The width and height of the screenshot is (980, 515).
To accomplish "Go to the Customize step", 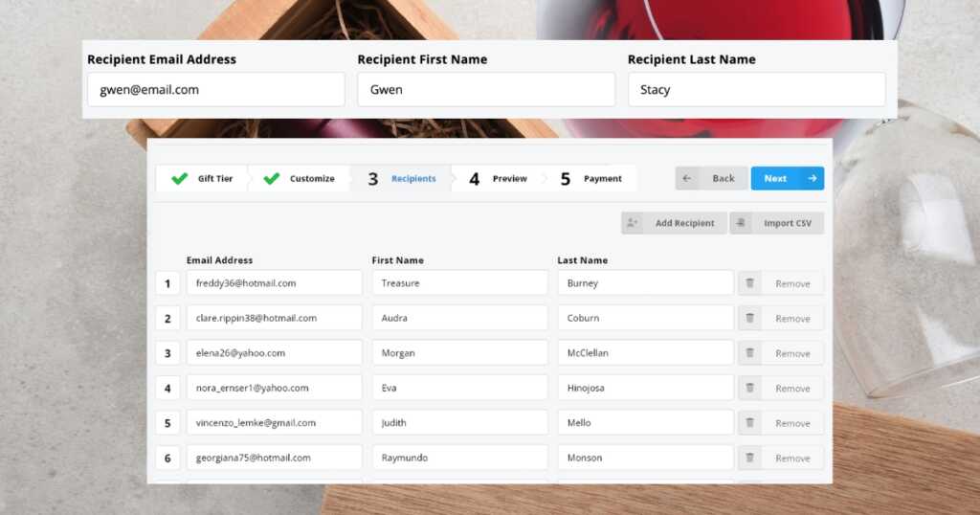I will tap(299, 178).
